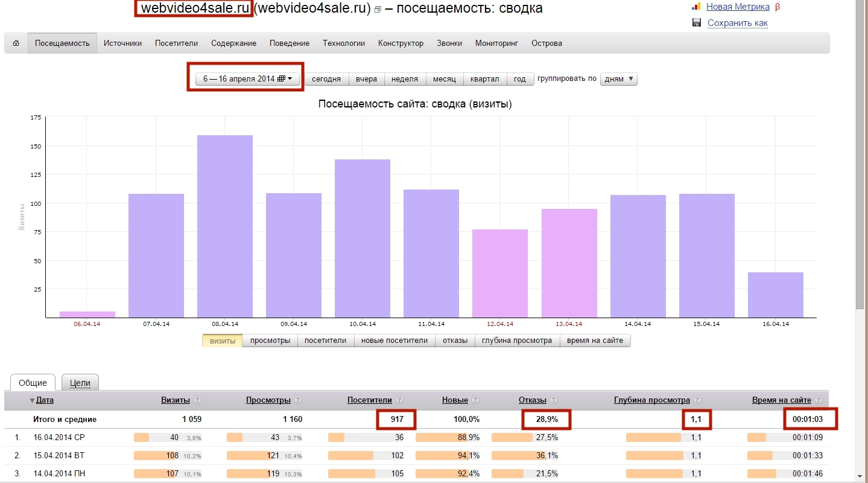
Task: Sort table by Дата column
Action: [x=45, y=400]
